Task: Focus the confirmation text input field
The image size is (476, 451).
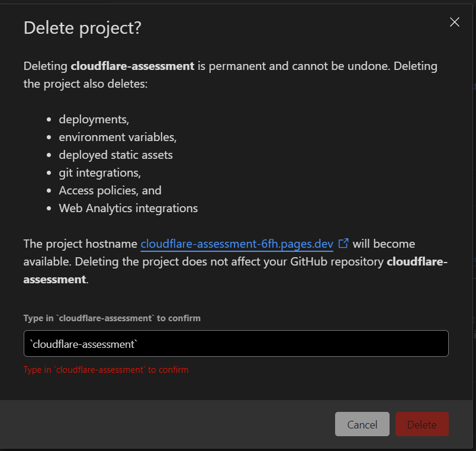Action: pos(236,343)
